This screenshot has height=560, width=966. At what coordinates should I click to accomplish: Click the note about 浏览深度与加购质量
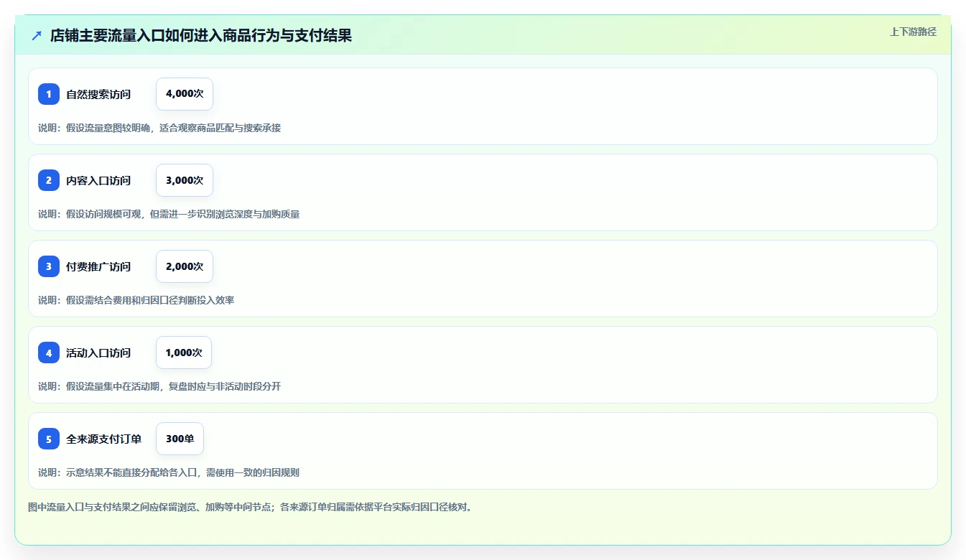coord(169,214)
